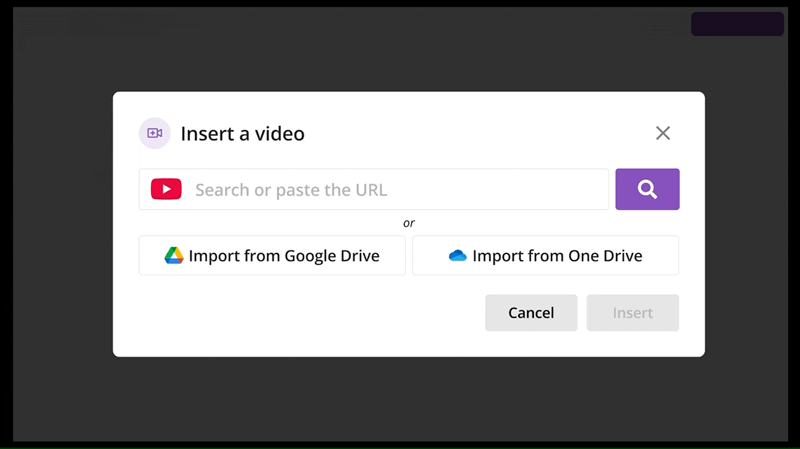Click the "Insert a video" heading text

(x=242, y=133)
